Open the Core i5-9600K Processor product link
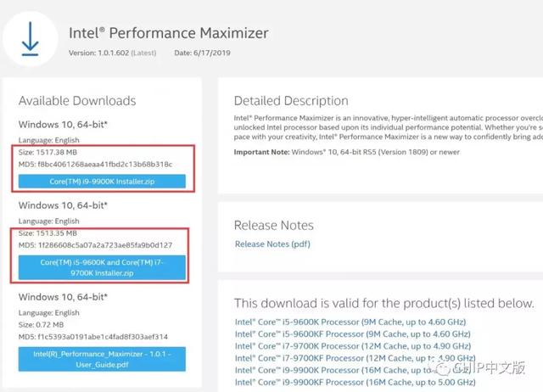This screenshot has height=392, width=543. coord(350,322)
